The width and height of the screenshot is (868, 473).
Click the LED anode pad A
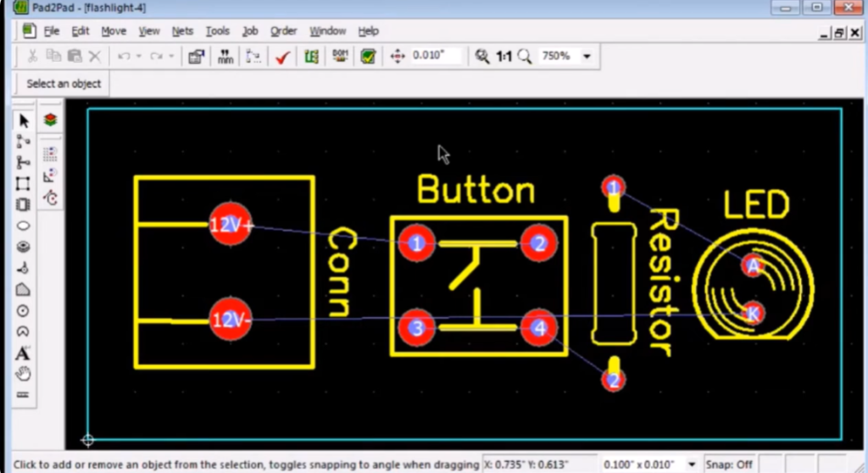click(753, 266)
